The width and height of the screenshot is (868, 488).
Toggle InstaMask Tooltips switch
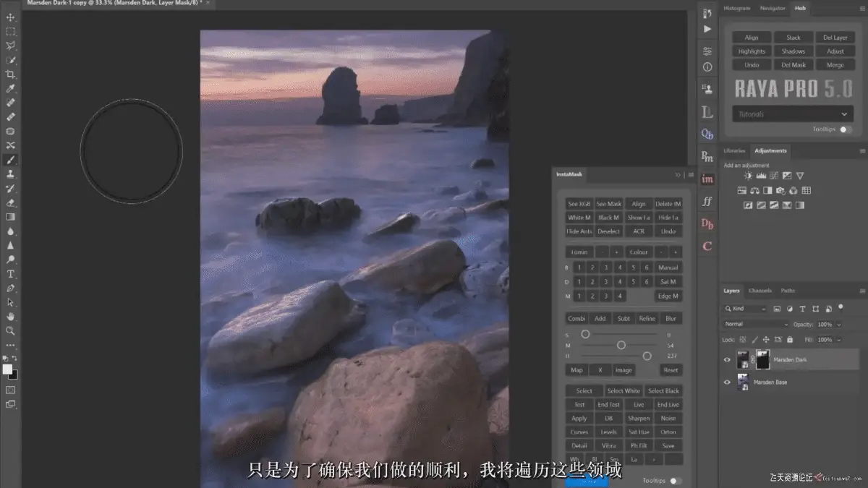[675, 481]
